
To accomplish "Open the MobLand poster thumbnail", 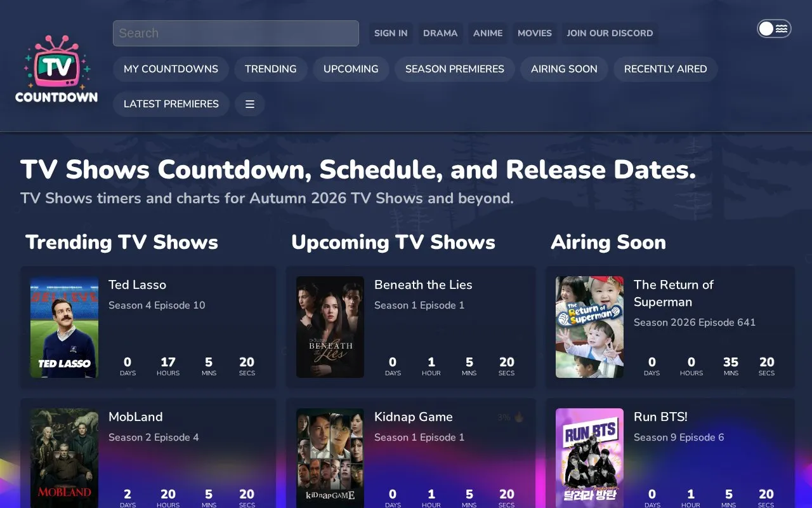I will 64,458.
